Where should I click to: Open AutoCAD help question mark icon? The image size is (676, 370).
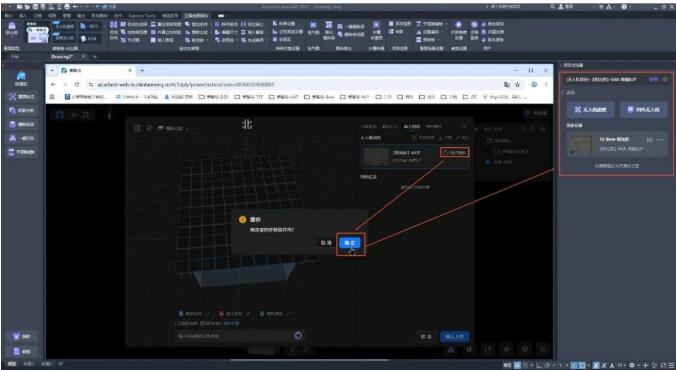point(624,7)
